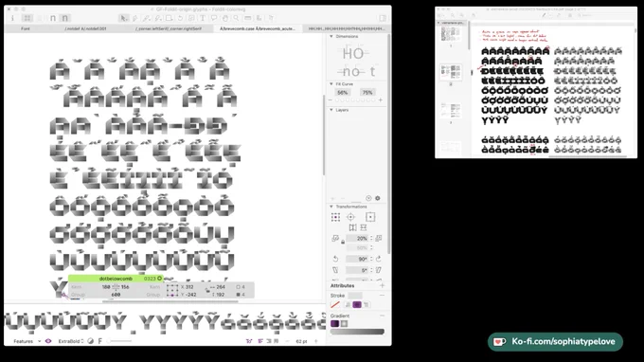
Task: Select the Zoom magnifier tool
Action: tap(236, 18)
